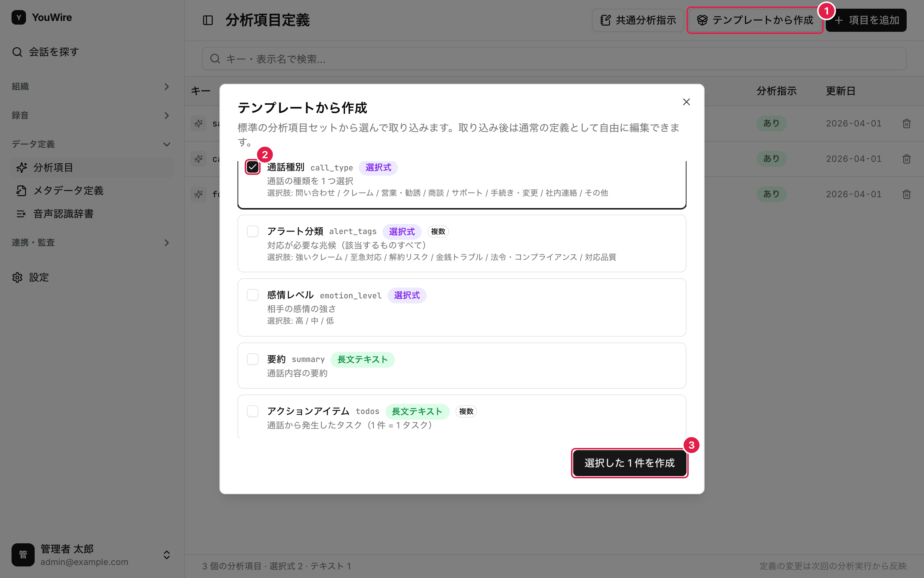Click the search icon beside 会話を探す
924x578 pixels.
coord(17,52)
